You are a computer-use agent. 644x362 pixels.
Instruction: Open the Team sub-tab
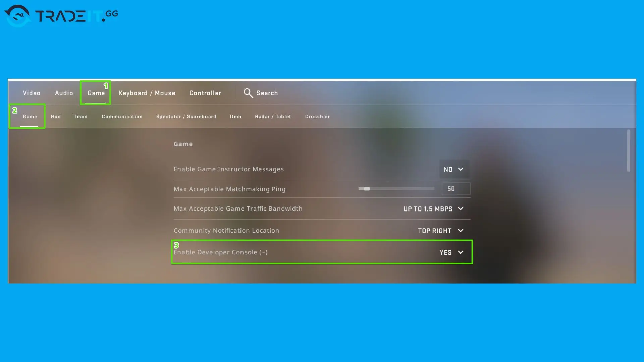click(x=81, y=116)
